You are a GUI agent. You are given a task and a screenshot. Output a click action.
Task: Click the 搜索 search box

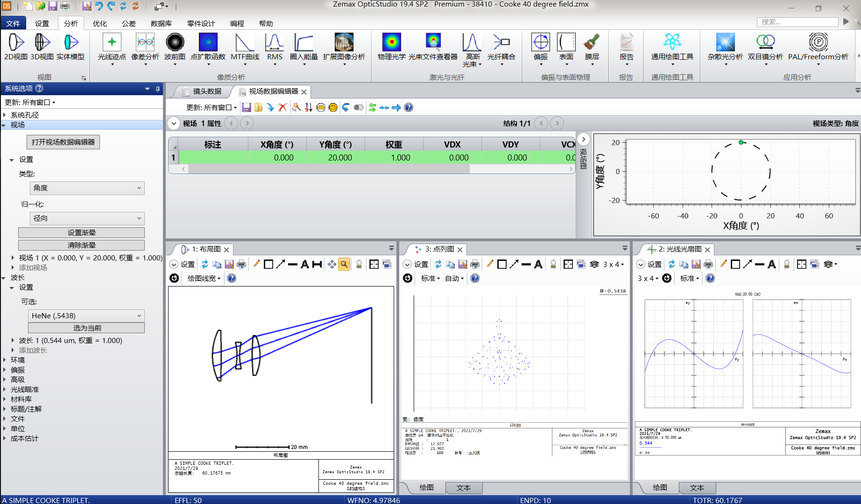[797, 22]
